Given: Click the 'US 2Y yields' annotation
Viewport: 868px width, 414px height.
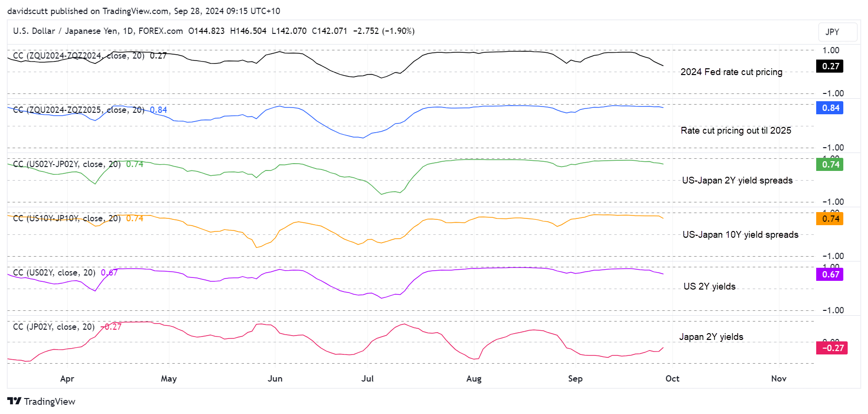Looking at the screenshot, I should tap(709, 287).
